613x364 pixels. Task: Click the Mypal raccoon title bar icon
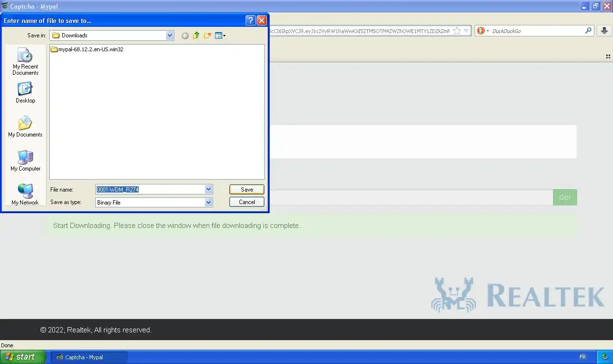5,6
